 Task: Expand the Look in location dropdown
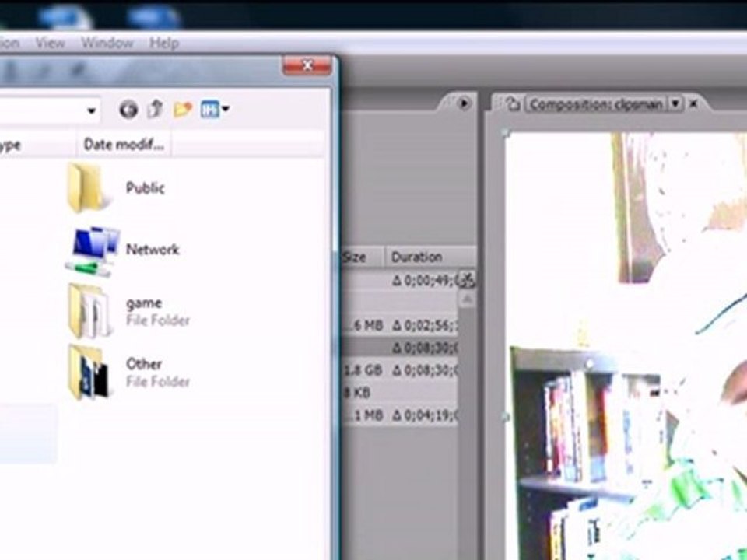[x=91, y=111]
